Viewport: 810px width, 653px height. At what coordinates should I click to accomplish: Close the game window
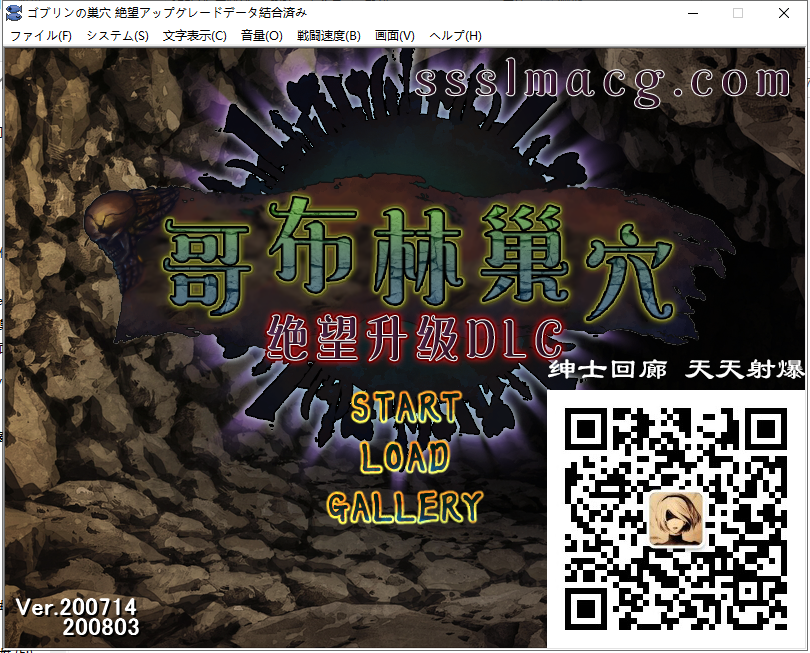785,13
